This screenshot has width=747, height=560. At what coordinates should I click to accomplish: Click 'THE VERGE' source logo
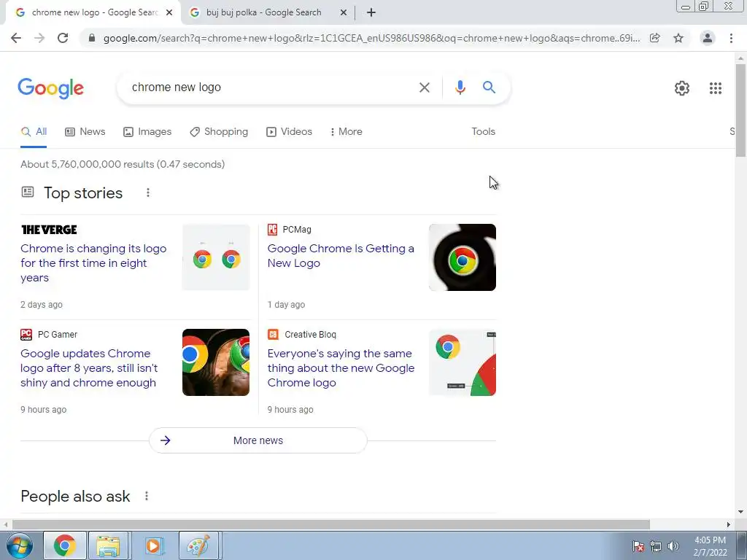click(x=49, y=230)
